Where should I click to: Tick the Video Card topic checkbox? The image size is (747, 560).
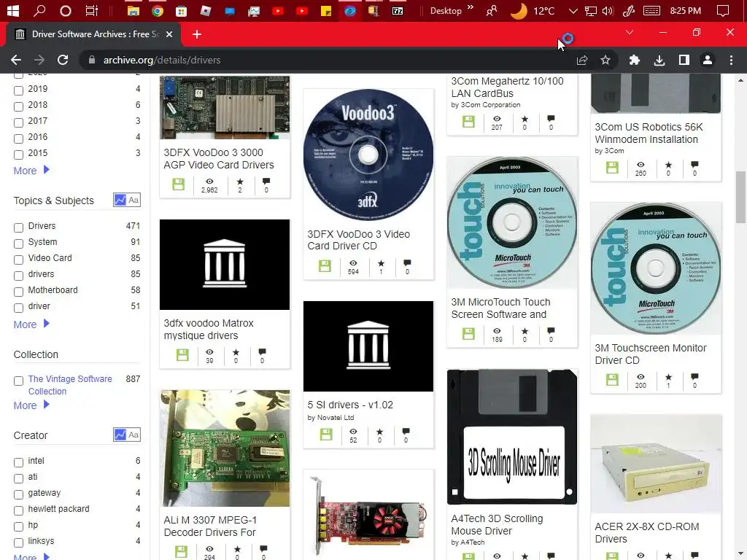[x=18, y=260]
